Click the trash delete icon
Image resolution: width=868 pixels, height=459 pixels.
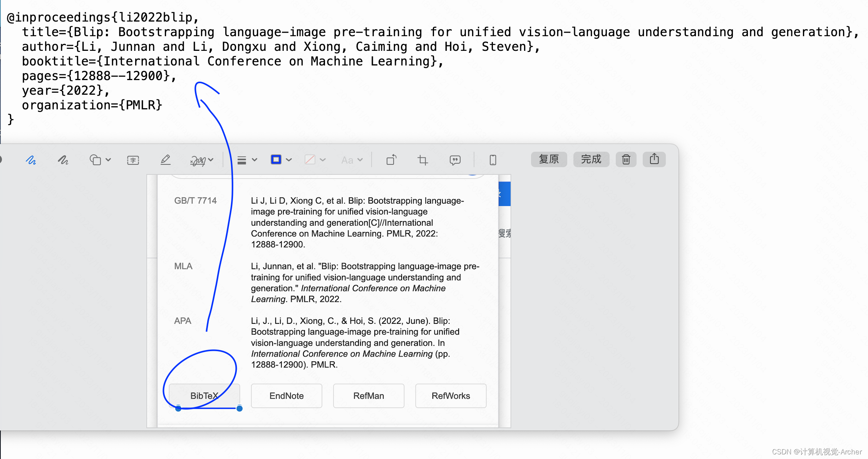[x=626, y=159]
